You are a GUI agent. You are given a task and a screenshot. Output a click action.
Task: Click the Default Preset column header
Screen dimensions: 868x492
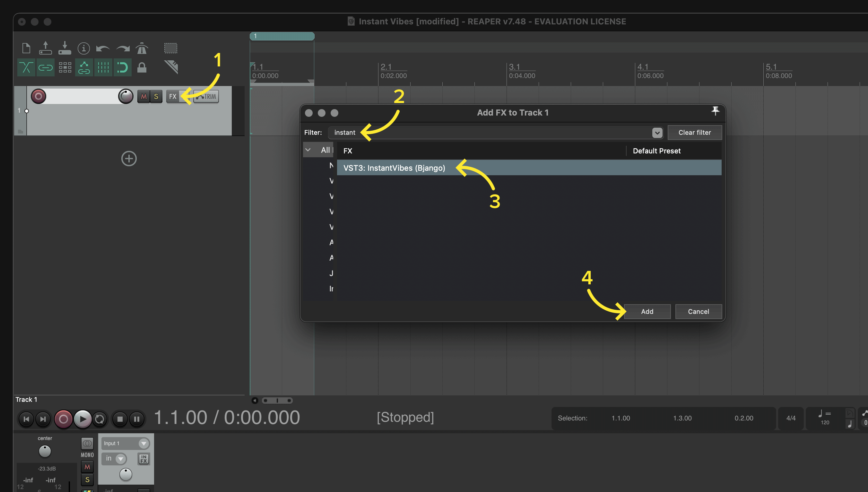click(674, 151)
